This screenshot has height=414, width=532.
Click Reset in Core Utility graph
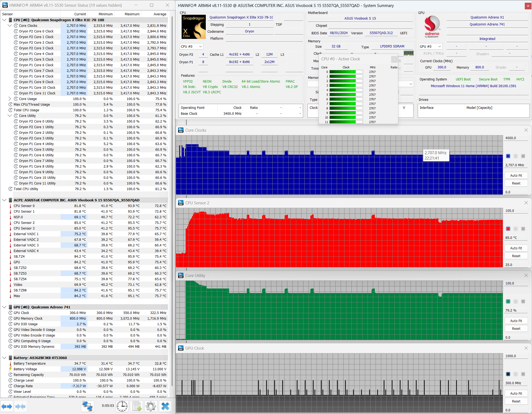point(516,328)
